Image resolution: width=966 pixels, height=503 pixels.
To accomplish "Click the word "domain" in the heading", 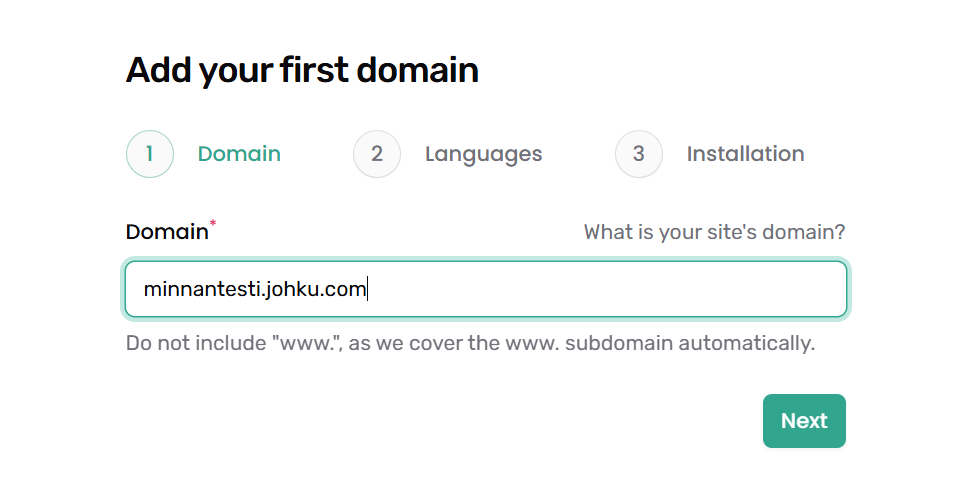I will pos(418,71).
